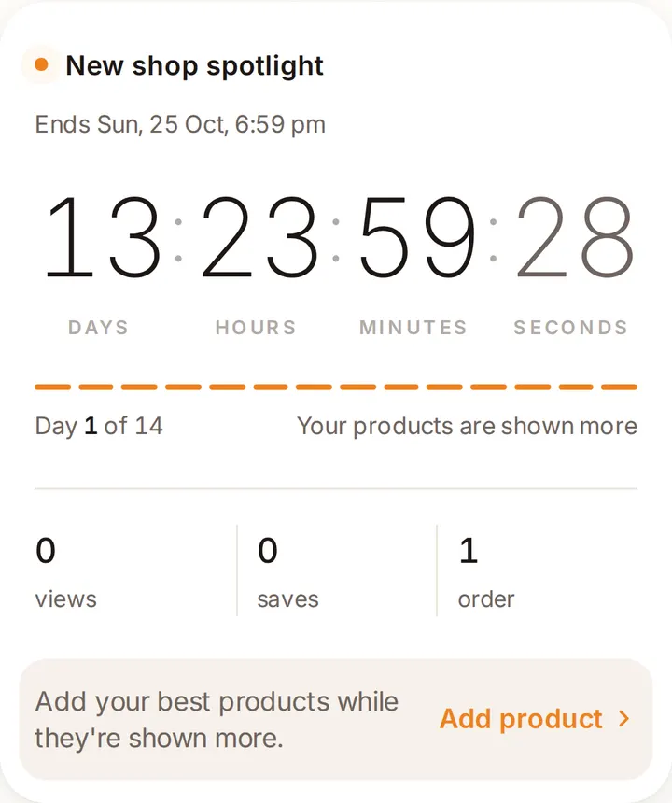672x803 pixels.
Task: Open the 0 saves statistic
Action: (288, 572)
